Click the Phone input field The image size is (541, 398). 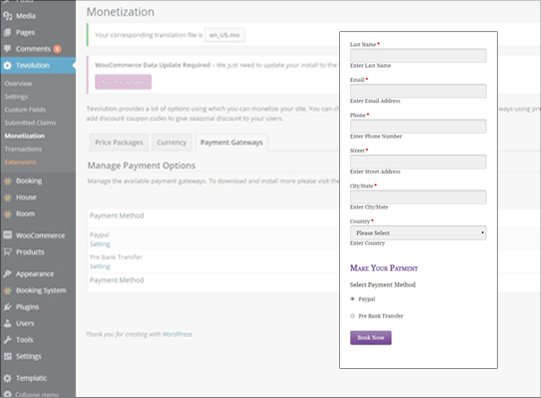pyautogui.click(x=418, y=126)
